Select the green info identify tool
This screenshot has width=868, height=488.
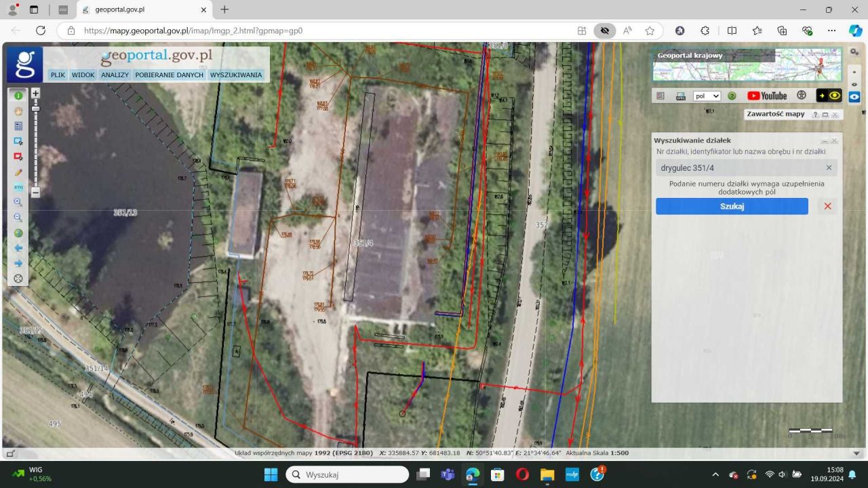click(x=18, y=96)
